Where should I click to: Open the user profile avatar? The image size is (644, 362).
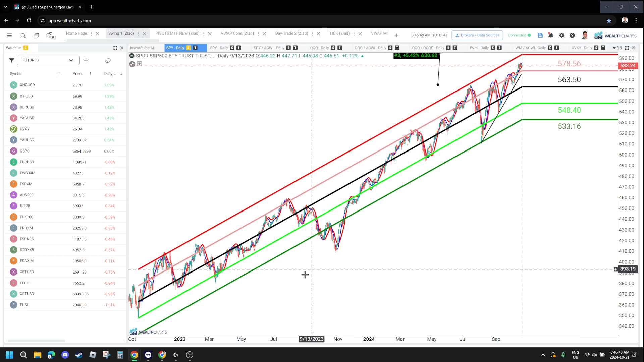click(585, 35)
